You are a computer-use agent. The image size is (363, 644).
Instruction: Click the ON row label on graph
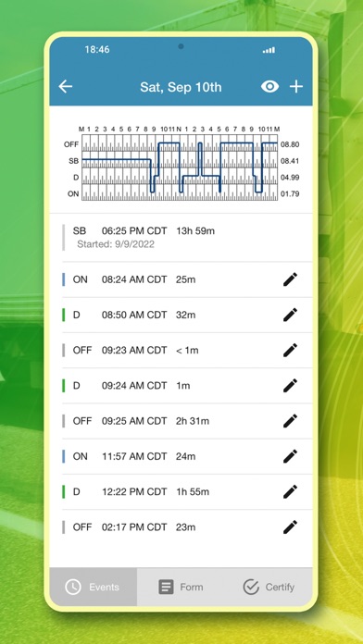[x=73, y=194]
